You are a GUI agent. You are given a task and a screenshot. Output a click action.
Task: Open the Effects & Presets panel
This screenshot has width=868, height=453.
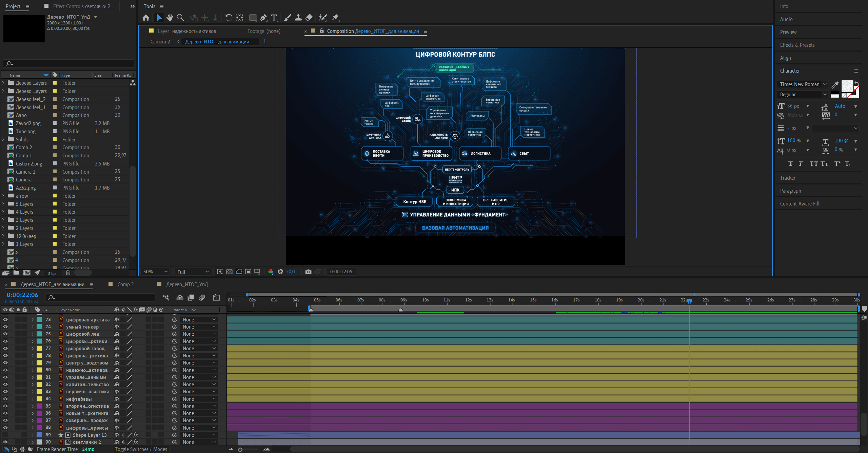[x=797, y=45]
